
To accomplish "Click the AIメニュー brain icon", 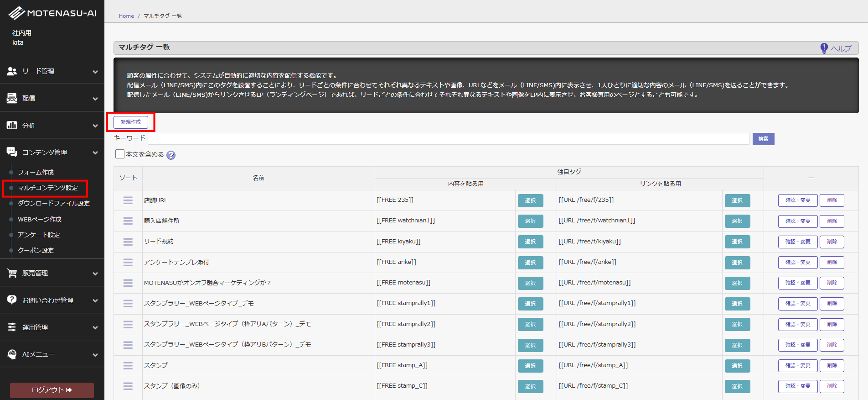I will point(12,354).
